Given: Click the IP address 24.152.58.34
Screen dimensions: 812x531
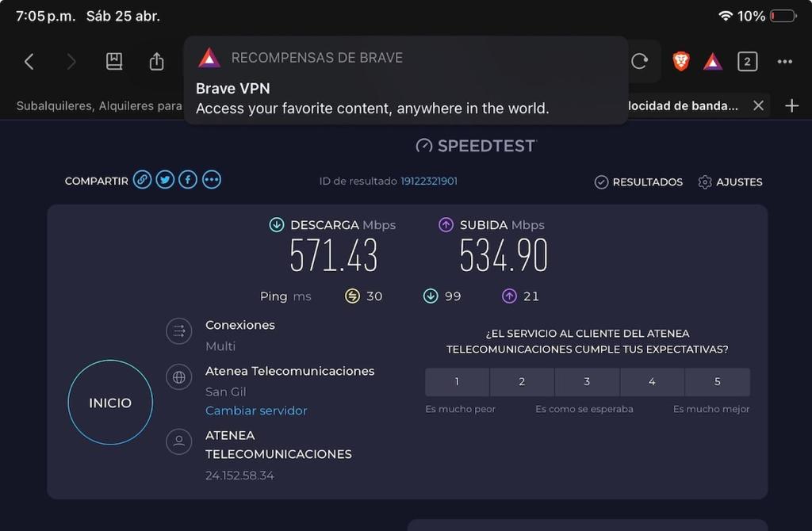Looking at the screenshot, I should pos(239,475).
